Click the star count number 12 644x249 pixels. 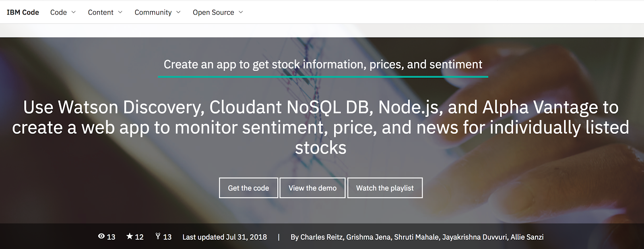139,237
